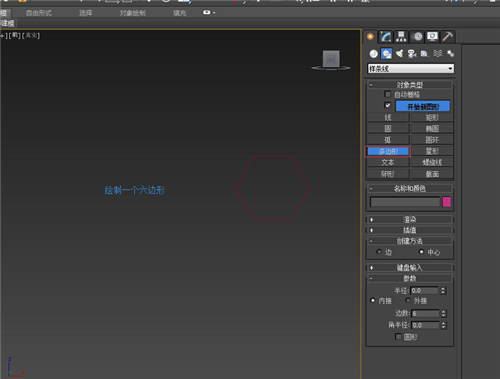Uncheck the start new shape checkbox
This screenshot has width=500, height=379.
(x=387, y=105)
